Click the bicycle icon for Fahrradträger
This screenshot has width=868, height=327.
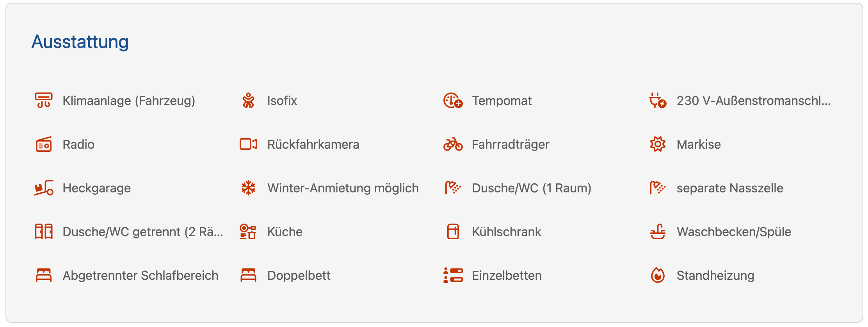click(x=453, y=144)
